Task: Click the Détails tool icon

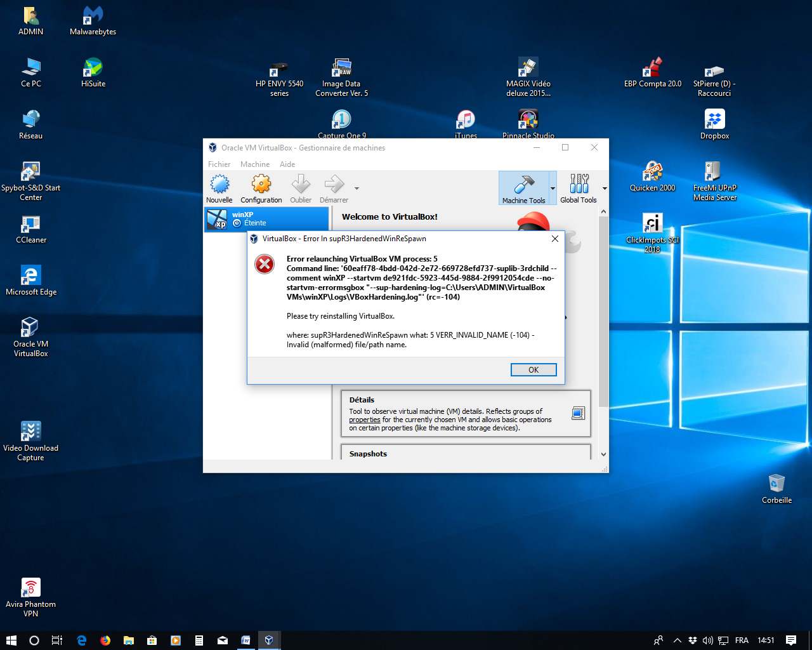Action: [x=578, y=413]
